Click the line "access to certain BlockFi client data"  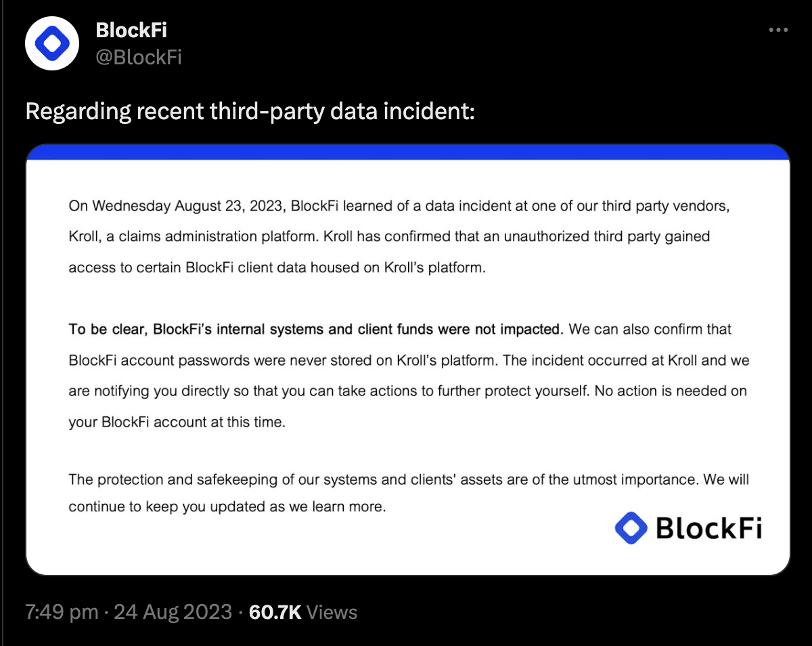coord(277,267)
